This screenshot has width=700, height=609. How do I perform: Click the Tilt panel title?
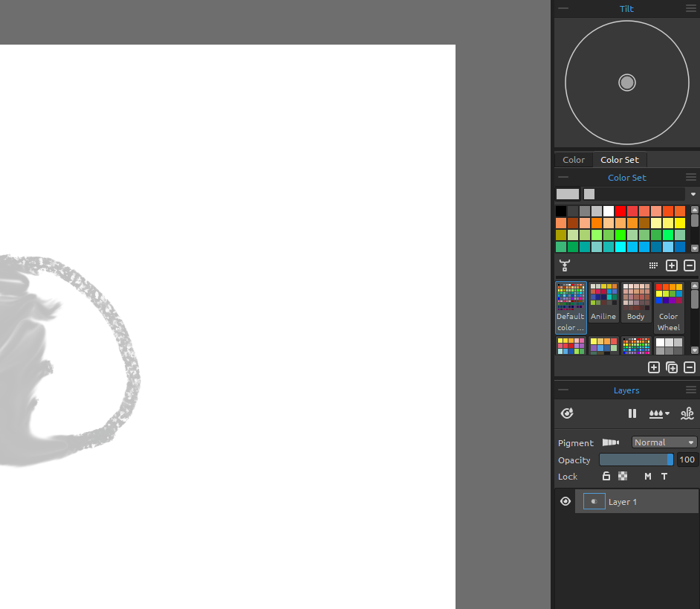[626, 8]
